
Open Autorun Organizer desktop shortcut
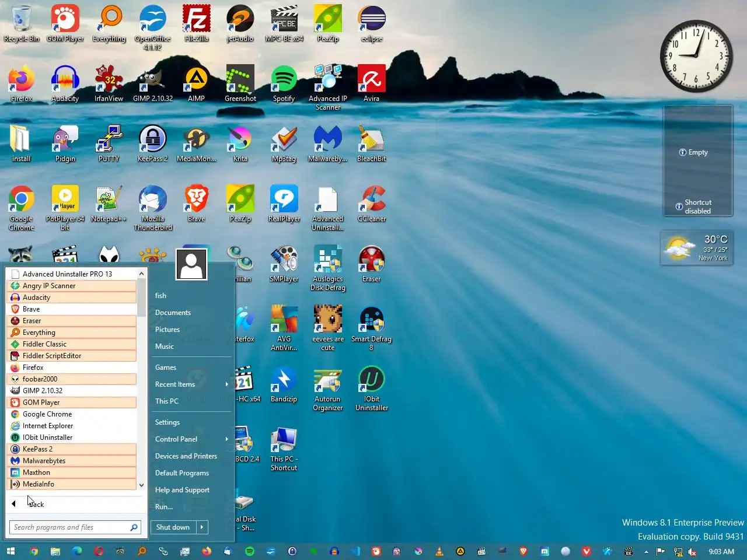click(x=328, y=388)
